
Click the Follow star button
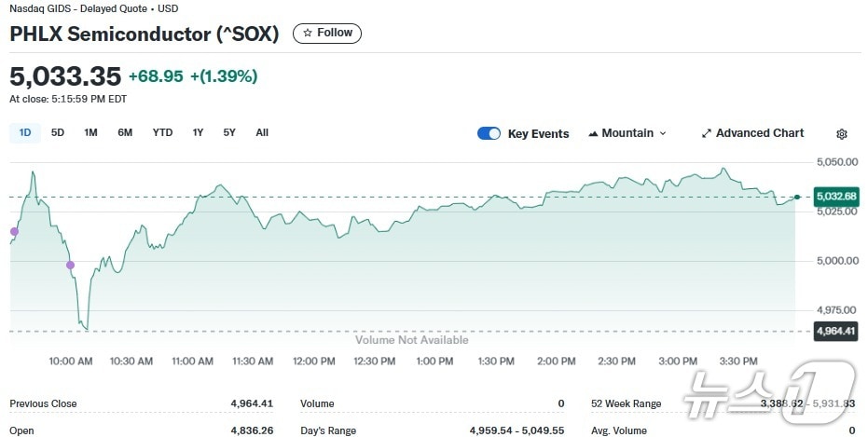coord(327,34)
